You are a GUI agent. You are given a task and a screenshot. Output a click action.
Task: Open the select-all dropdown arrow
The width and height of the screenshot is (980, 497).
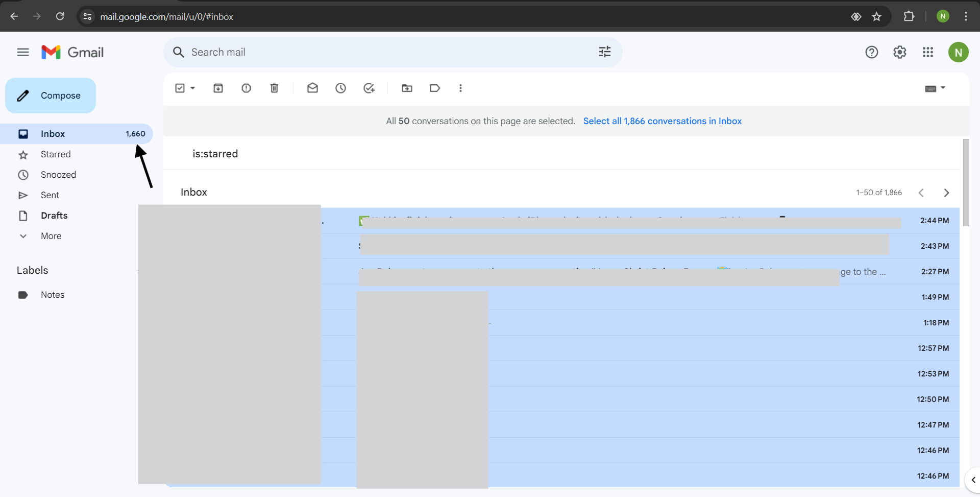(x=193, y=88)
